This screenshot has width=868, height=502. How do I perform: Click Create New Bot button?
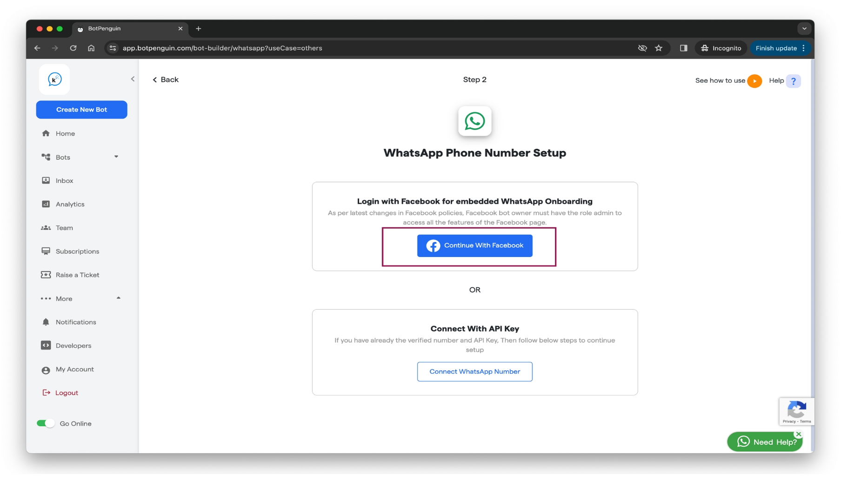(81, 110)
